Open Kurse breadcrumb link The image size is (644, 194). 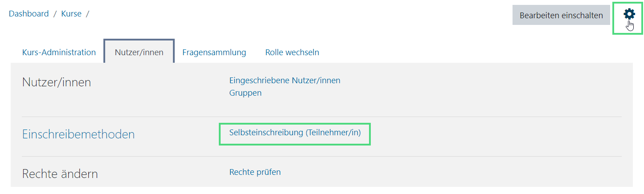tap(71, 14)
